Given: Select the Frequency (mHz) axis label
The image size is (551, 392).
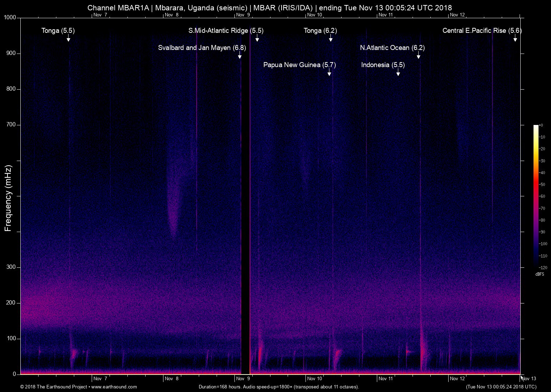Looking at the screenshot, I should pos(7,196).
